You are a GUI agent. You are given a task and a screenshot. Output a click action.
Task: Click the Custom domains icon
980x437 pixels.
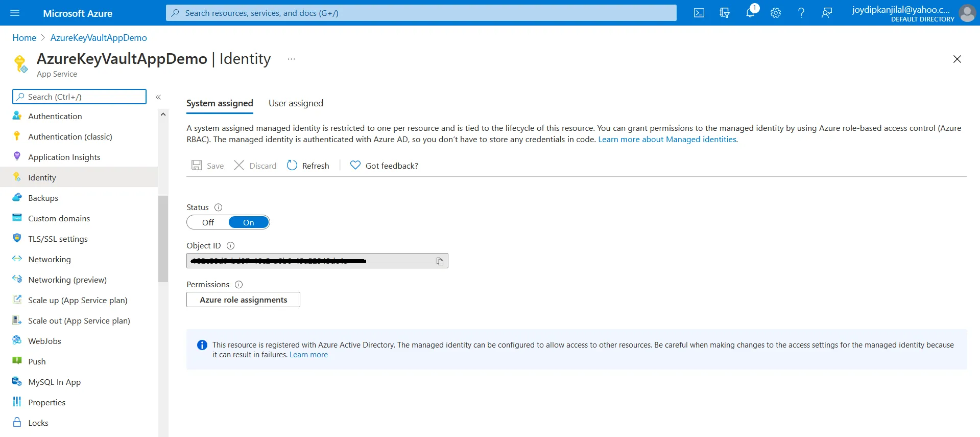tap(17, 218)
